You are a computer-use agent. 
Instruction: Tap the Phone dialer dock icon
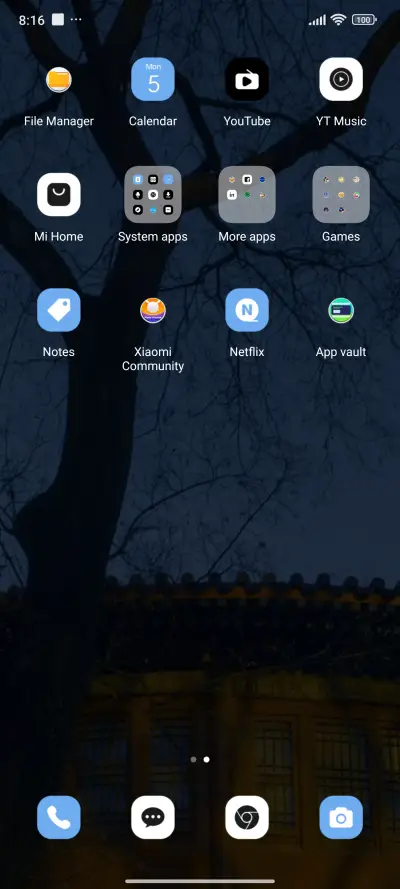point(59,817)
